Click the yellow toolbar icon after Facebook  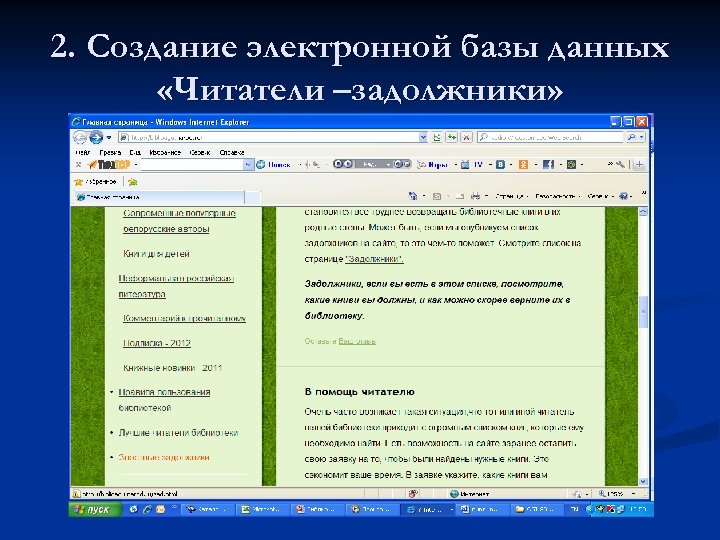(571, 164)
